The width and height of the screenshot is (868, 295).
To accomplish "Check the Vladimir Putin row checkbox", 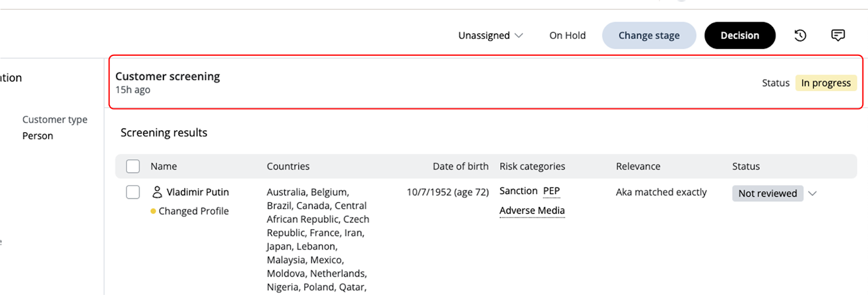I will [x=133, y=192].
